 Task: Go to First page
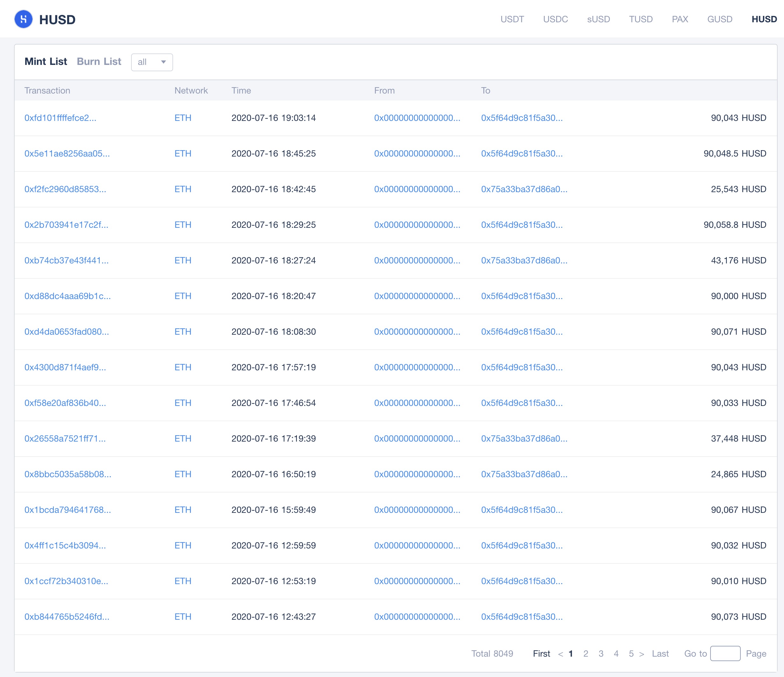[542, 653]
